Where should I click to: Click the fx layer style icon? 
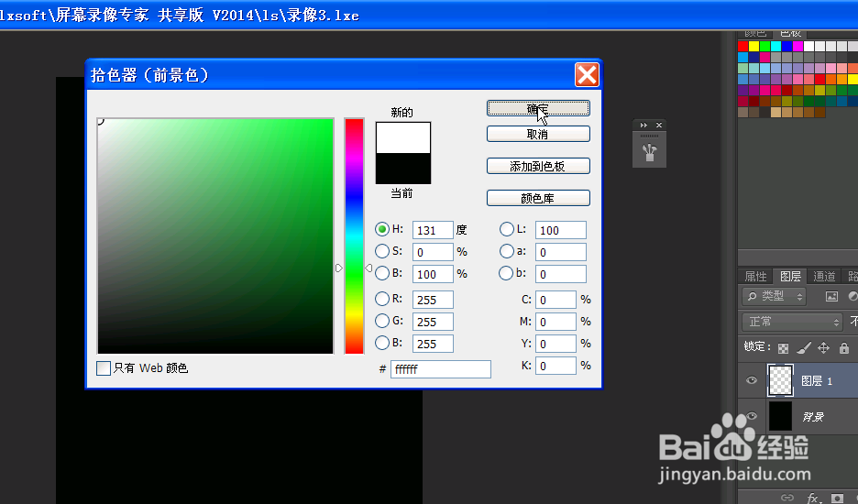click(x=813, y=498)
